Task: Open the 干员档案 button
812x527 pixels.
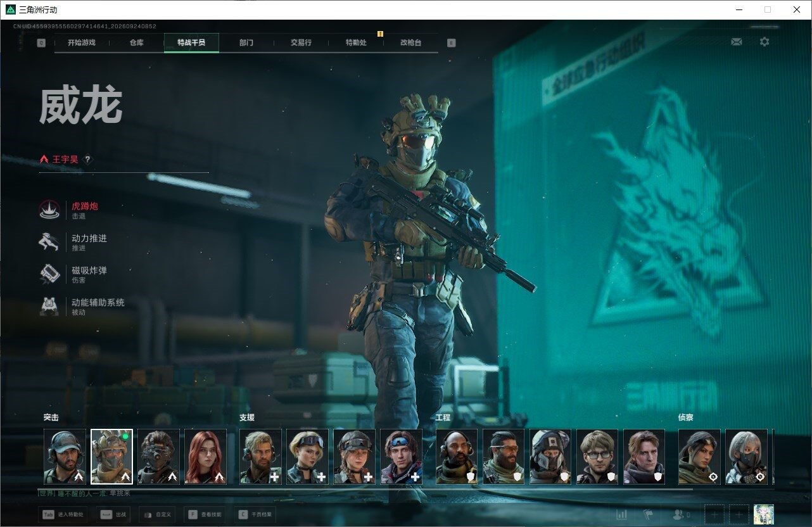Action: pyautogui.click(x=255, y=515)
